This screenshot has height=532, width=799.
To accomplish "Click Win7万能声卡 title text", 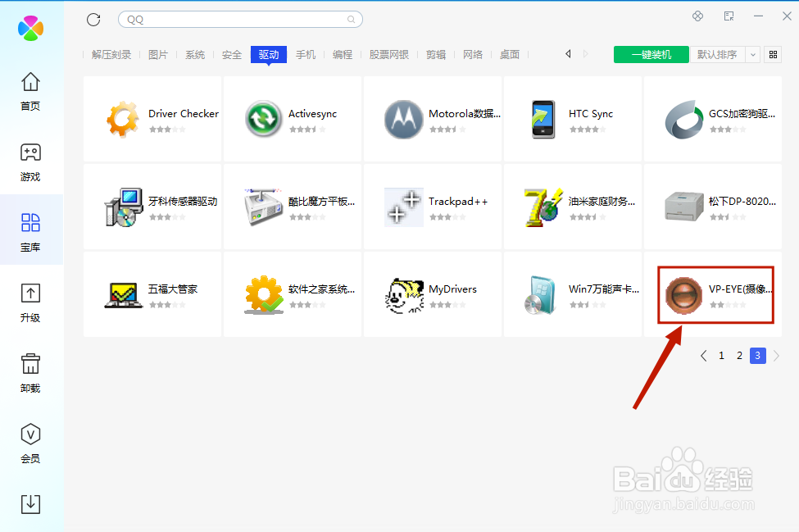I will pyautogui.click(x=604, y=289).
